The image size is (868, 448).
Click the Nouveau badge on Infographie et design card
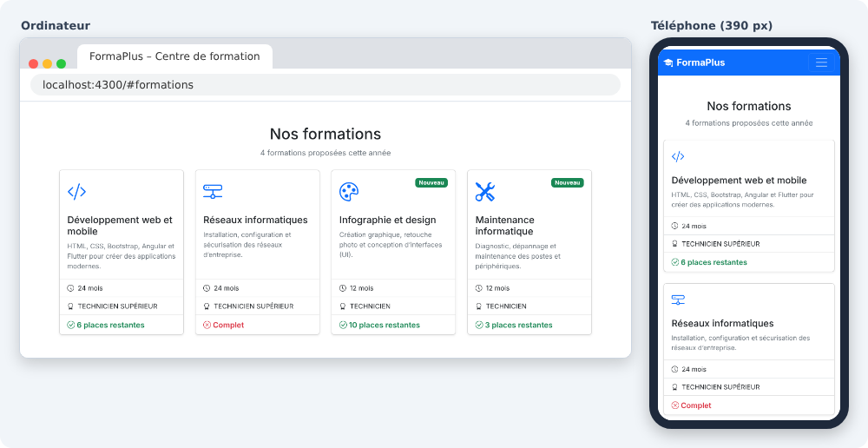tap(431, 182)
